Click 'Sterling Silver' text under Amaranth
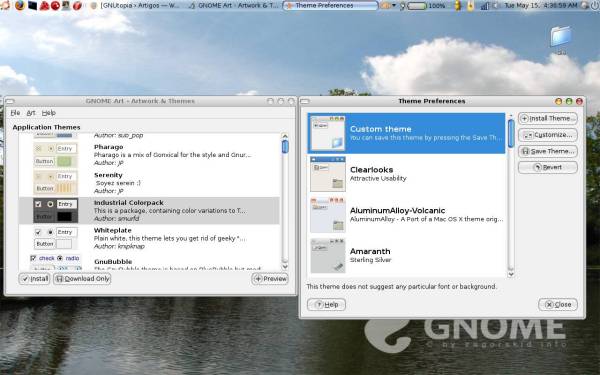 [370, 260]
